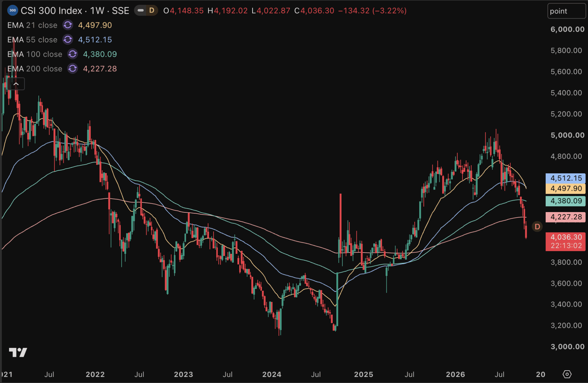
Task: Click the 2025 label on time axis
Action: click(363, 374)
